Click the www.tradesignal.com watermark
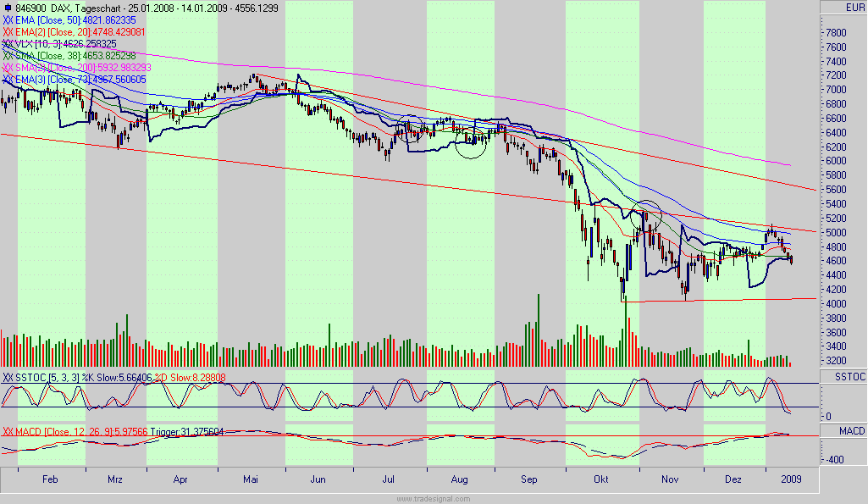Screen dimensions: 868x504 tap(434, 498)
